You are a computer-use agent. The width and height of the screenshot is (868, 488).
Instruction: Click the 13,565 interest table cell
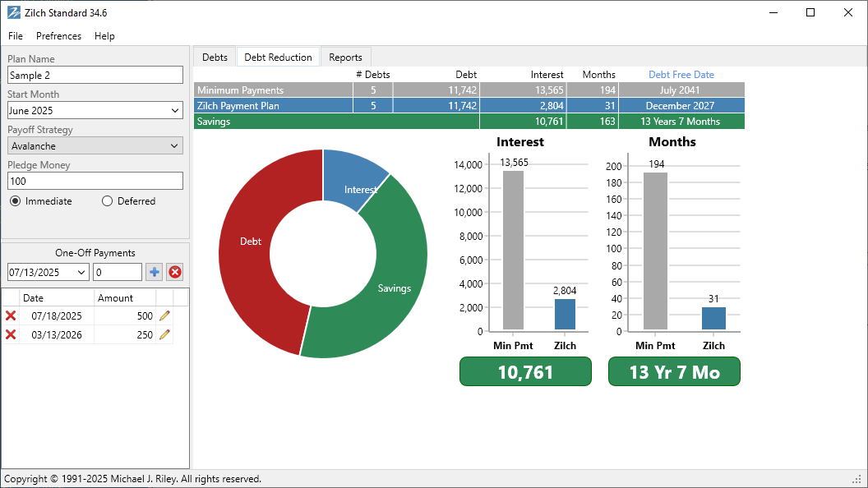(x=523, y=90)
